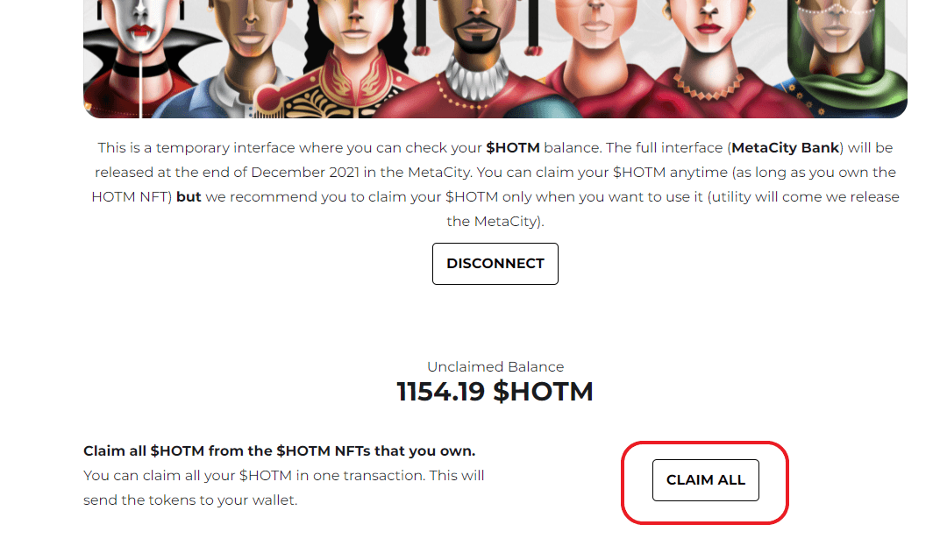The height and width of the screenshot is (560, 940).
Task: Click the Unclaimed Balance label
Action: [495, 367]
